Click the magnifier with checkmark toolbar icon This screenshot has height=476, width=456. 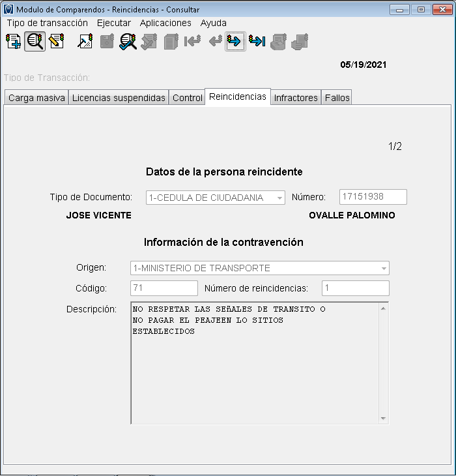tap(128, 42)
